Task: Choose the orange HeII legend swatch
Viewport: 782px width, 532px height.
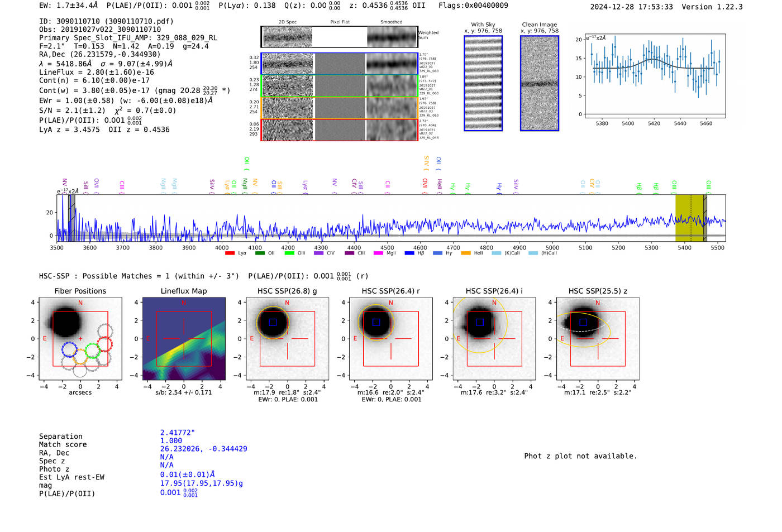Action: pos(466,253)
